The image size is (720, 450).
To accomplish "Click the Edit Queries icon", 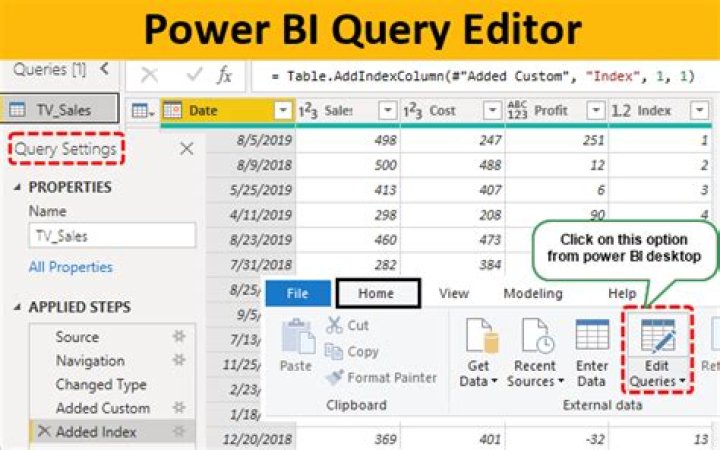I will tap(658, 342).
